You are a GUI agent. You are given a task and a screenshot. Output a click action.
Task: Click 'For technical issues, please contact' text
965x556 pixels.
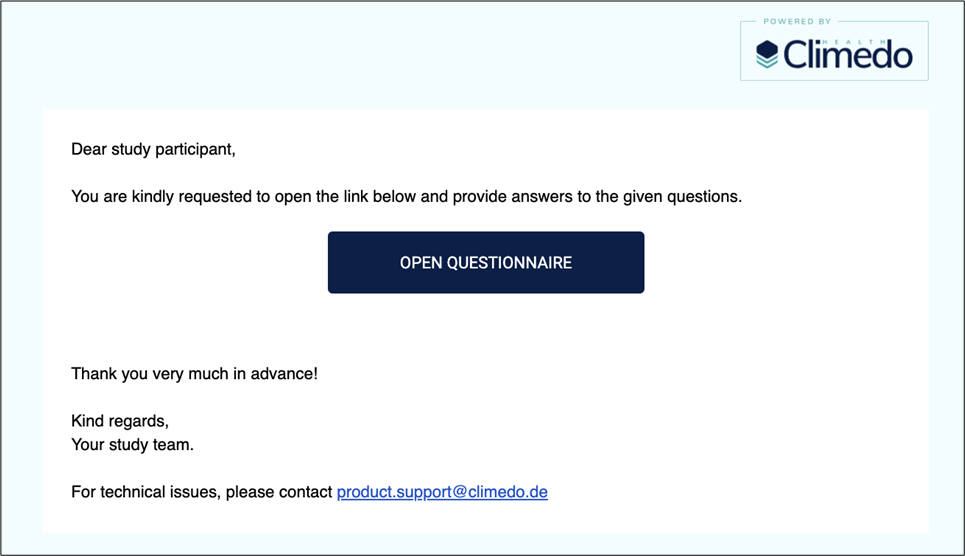click(x=202, y=492)
